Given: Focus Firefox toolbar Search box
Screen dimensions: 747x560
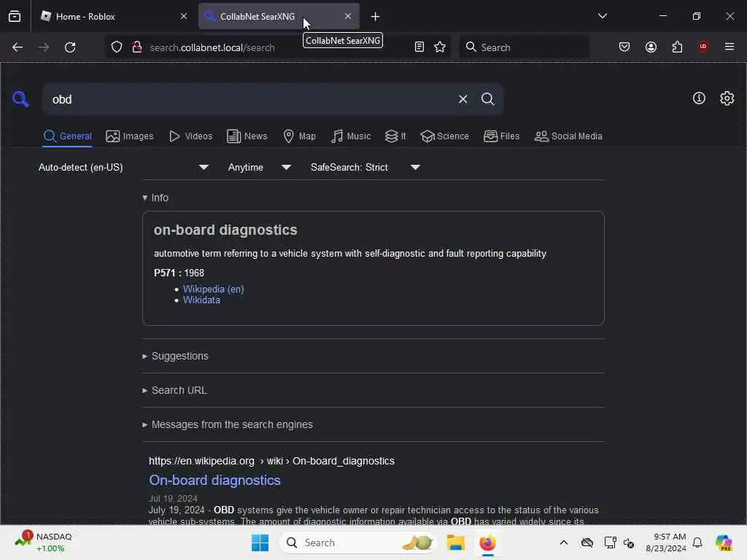Looking at the screenshot, I should coord(524,47).
